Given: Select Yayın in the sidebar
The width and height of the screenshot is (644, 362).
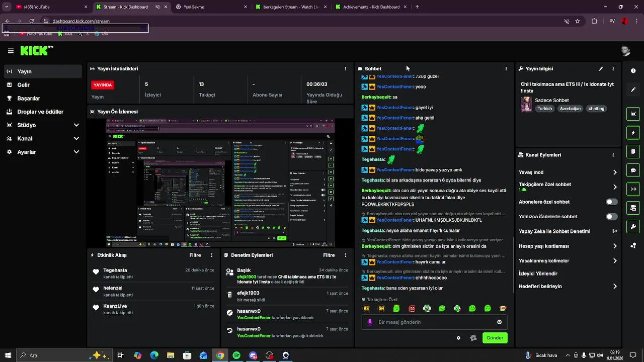Looking at the screenshot, I should pos(43,71).
